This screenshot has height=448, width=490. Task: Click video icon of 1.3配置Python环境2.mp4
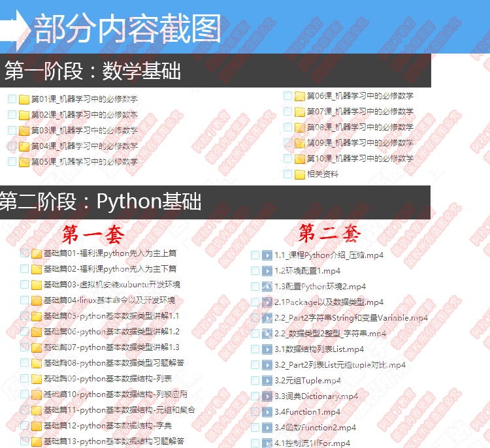(267, 287)
